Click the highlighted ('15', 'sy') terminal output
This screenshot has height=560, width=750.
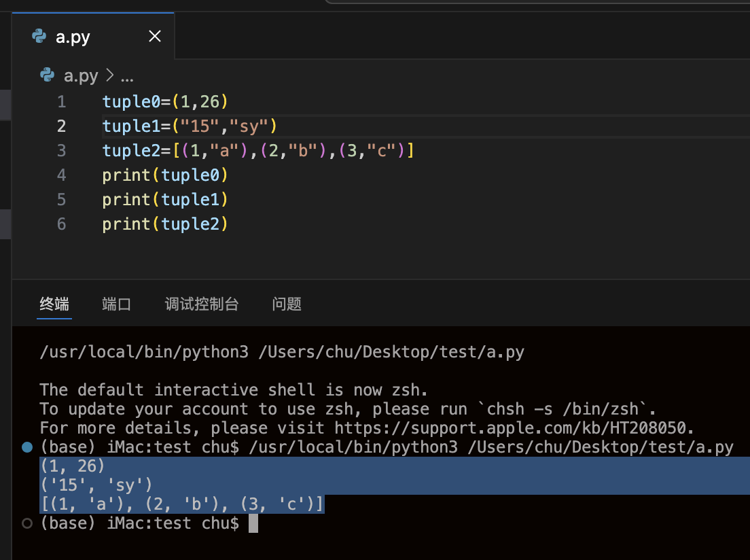coord(96,485)
